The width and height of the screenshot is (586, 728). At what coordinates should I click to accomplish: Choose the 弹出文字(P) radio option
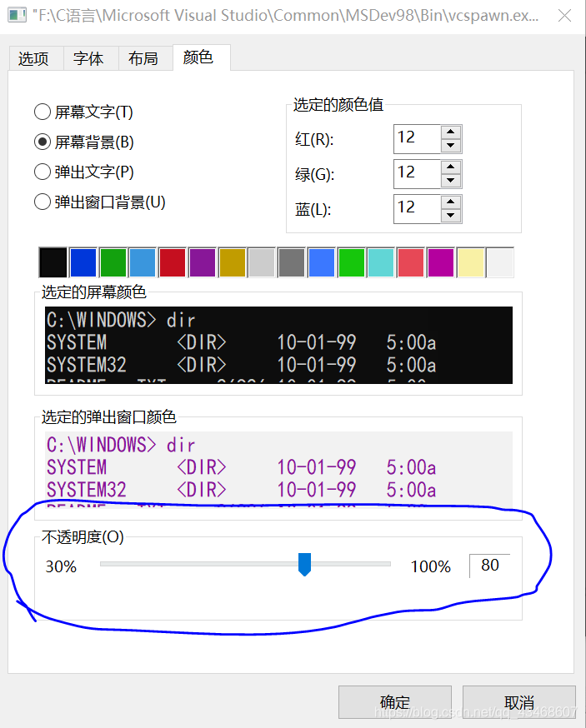83,172
